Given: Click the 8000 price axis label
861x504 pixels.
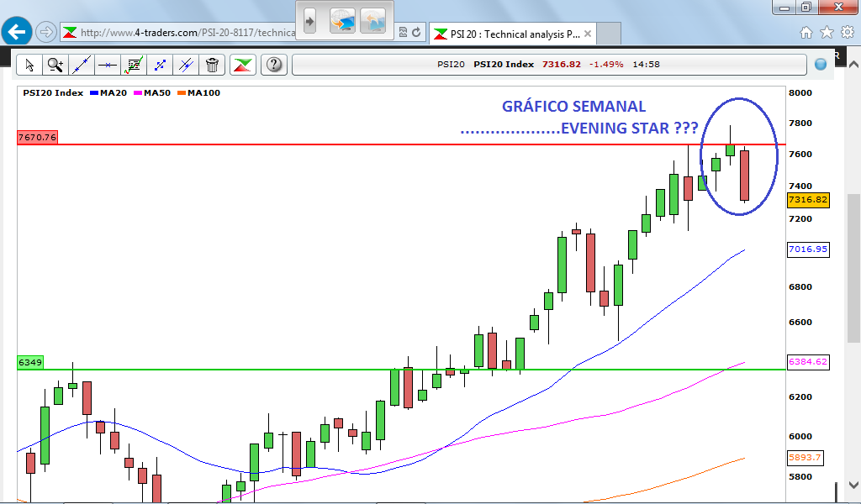Looking at the screenshot, I should coord(800,92).
